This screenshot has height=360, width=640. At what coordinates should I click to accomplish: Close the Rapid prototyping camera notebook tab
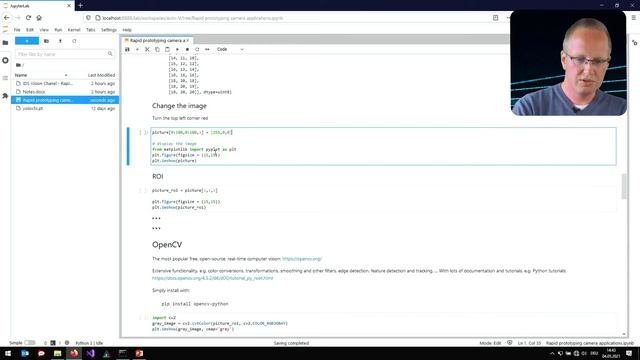pyautogui.click(x=187, y=40)
